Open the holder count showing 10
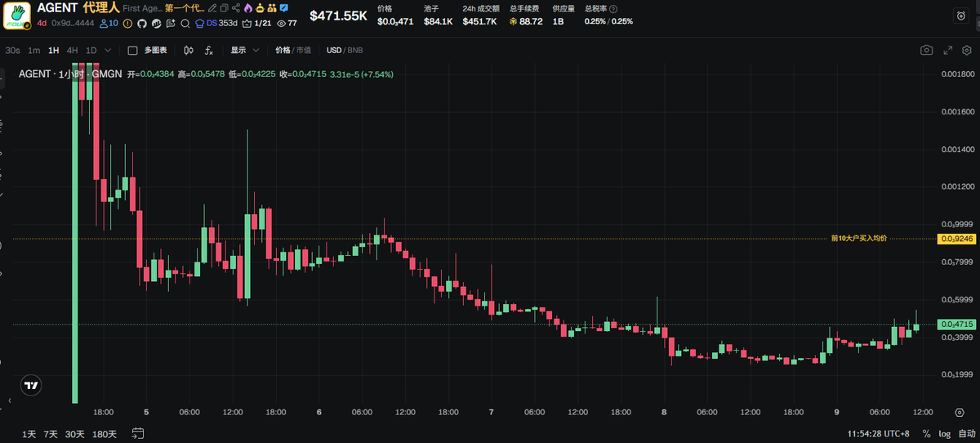The image size is (980, 443). (109, 23)
